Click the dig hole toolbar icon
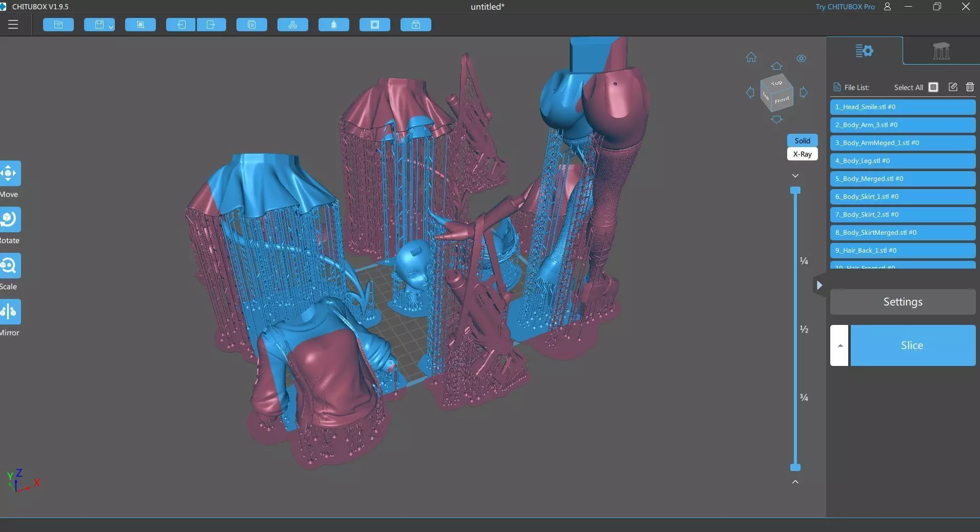The width and height of the screenshot is (980, 532). [x=375, y=25]
